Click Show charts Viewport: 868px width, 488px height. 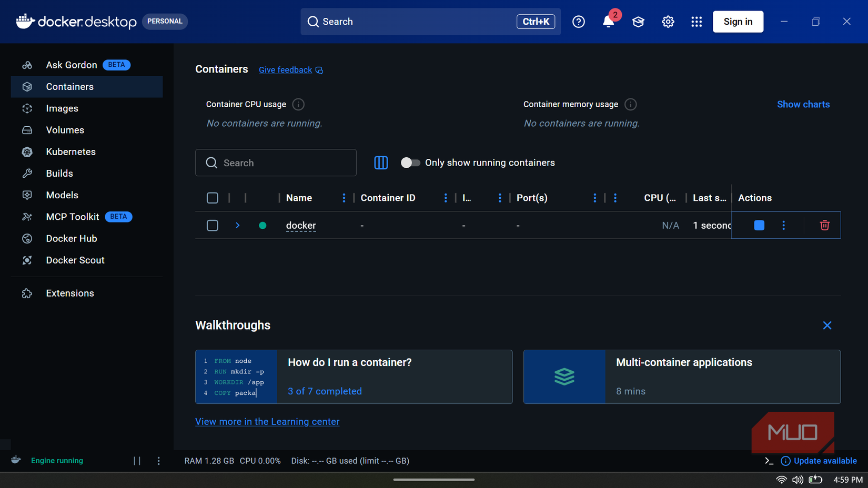pos(803,104)
